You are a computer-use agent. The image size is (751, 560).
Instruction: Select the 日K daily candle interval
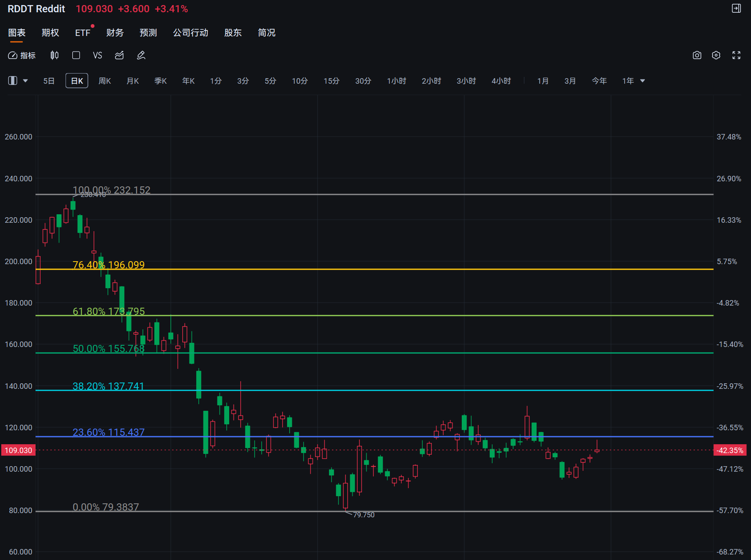coord(77,81)
